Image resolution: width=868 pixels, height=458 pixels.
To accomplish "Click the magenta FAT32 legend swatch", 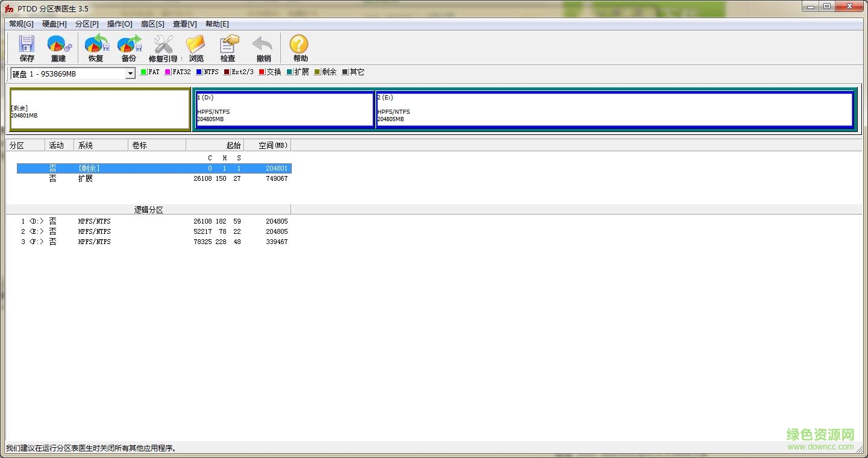I will (168, 72).
